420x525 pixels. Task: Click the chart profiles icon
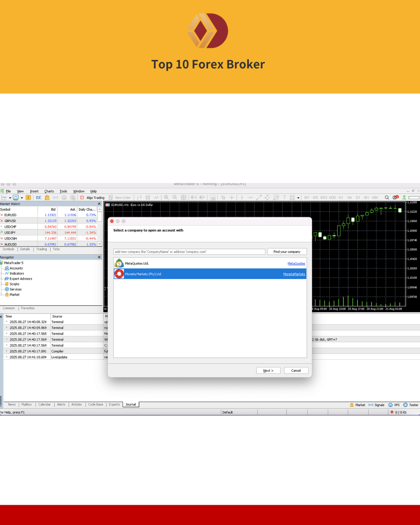tap(16, 198)
